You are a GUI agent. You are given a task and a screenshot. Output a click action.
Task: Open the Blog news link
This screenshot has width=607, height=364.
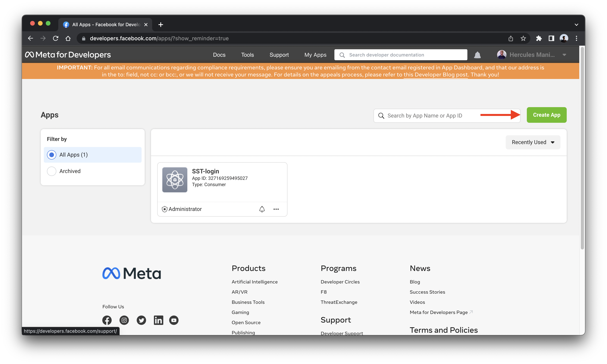[415, 282]
